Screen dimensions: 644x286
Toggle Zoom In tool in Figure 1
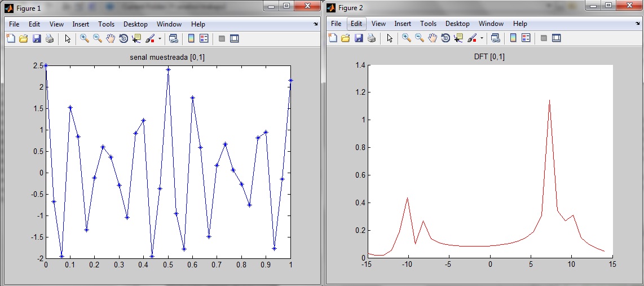click(84, 38)
